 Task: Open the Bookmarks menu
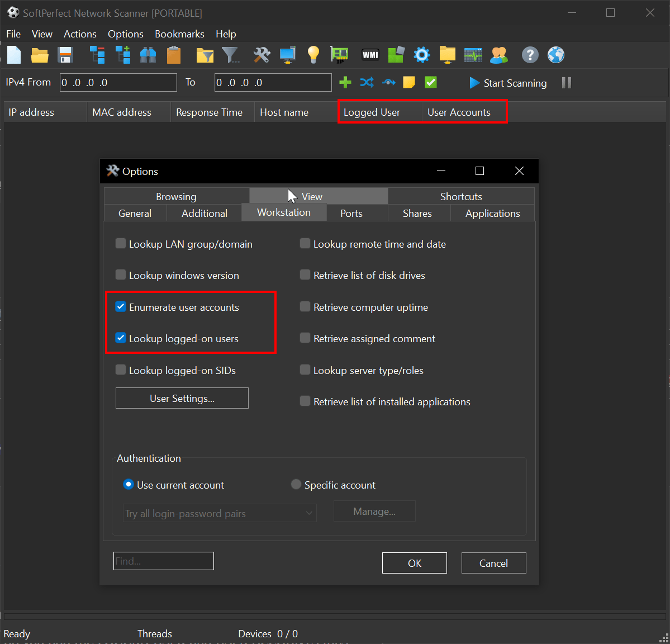[179, 34]
